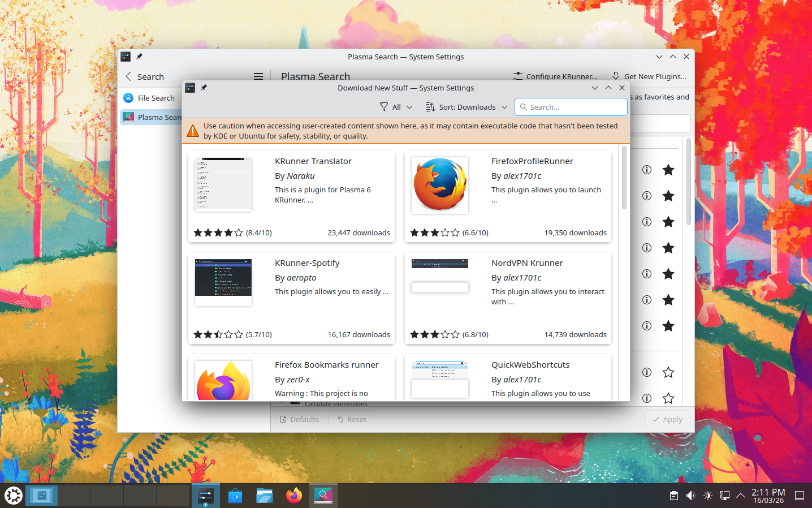Click the Firefox Bookmarks runner logo thumbnail
This screenshot has width=812, height=508.
(x=223, y=381)
